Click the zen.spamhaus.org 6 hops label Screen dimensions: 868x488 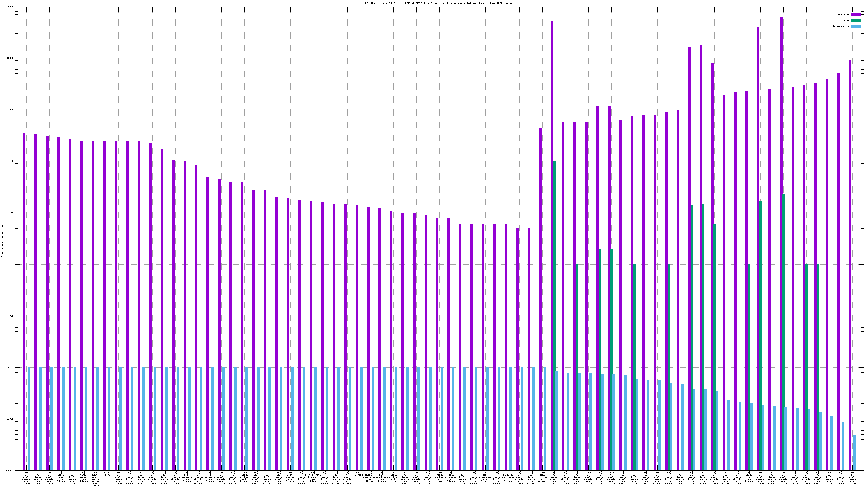pyautogui.click(x=485, y=477)
